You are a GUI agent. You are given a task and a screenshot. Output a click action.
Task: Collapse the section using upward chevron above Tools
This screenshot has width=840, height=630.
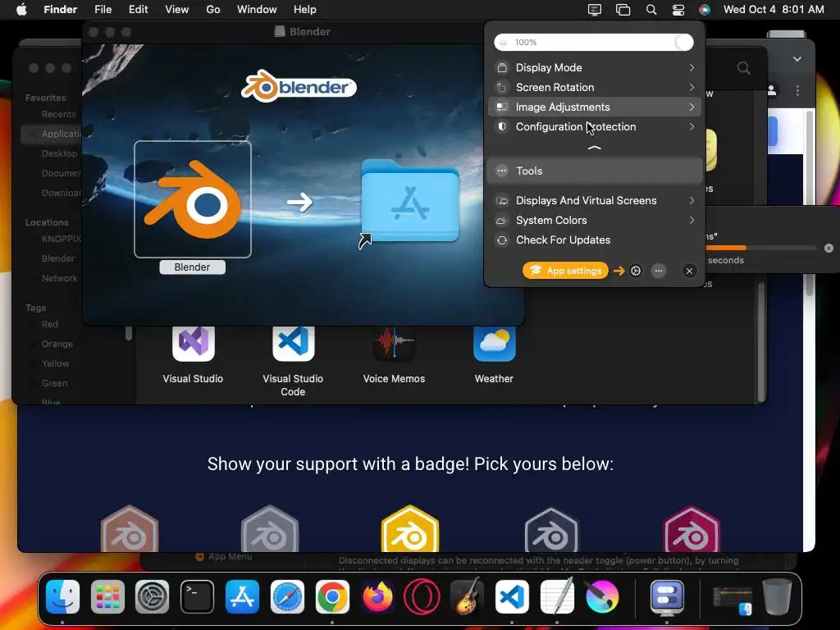tap(595, 148)
